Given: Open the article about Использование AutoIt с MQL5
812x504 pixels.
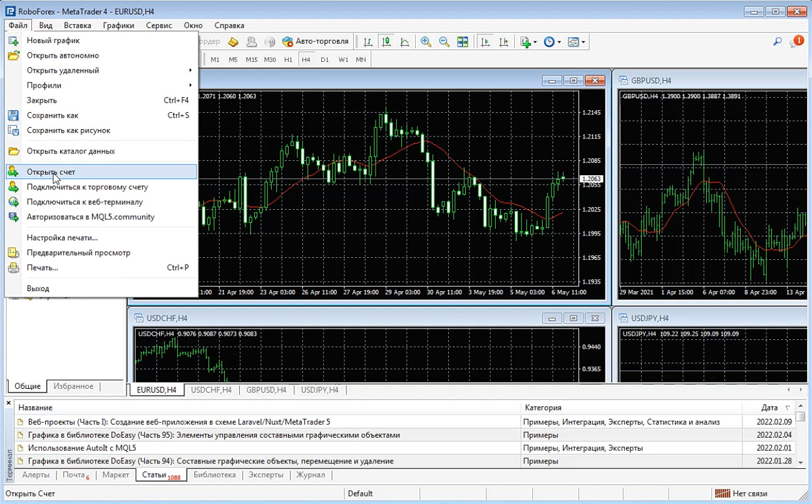Looking at the screenshot, I should tap(81, 448).
